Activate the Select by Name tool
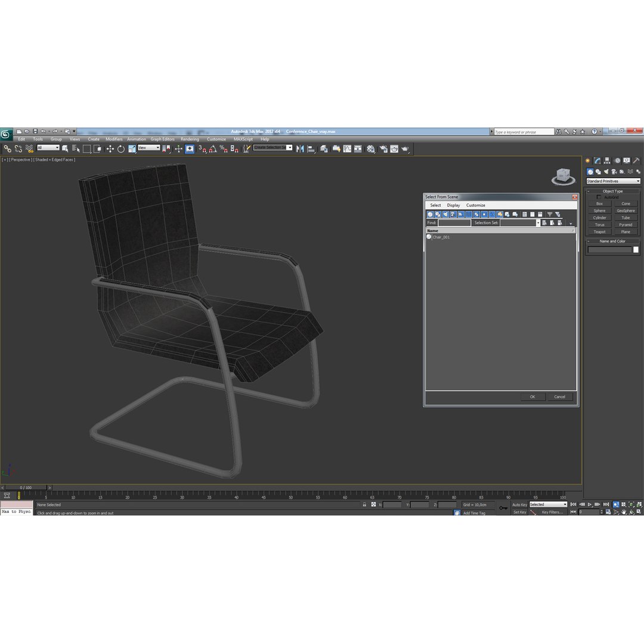 (76, 148)
